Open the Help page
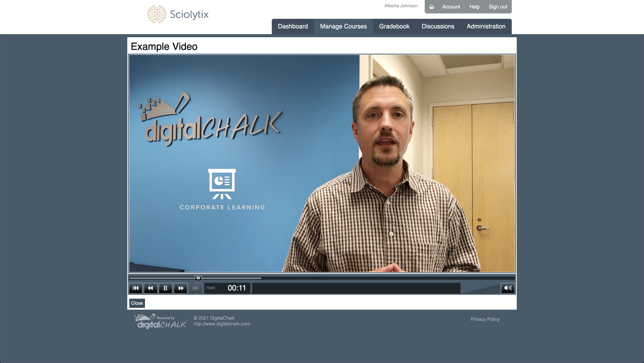644x363 pixels. pyautogui.click(x=474, y=7)
